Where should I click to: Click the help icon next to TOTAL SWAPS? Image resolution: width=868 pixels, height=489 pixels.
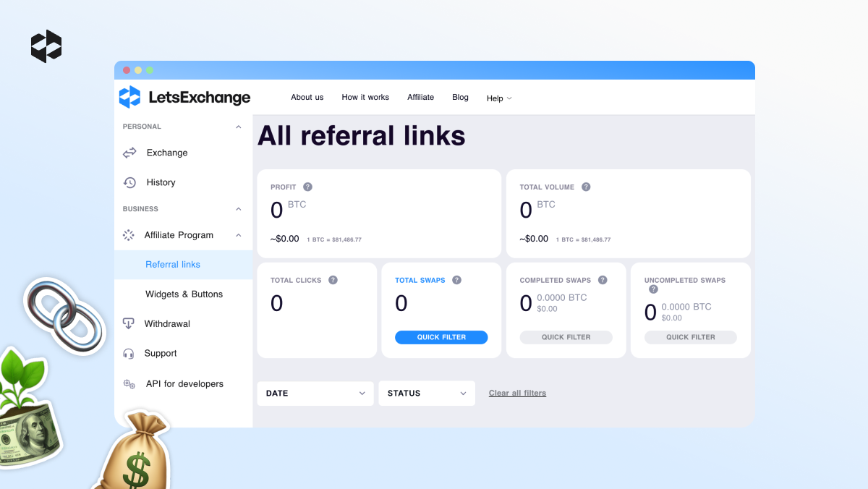[x=456, y=280]
